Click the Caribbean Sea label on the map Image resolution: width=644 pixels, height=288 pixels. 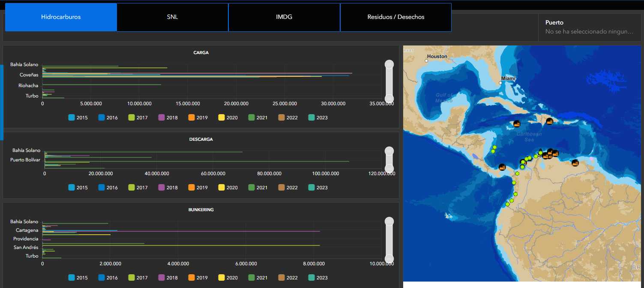(529, 137)
